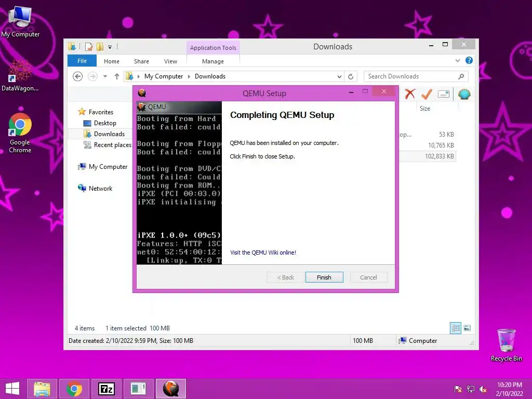Open the network tray icon
Viewport: 532px width, 399px height.
471,389
